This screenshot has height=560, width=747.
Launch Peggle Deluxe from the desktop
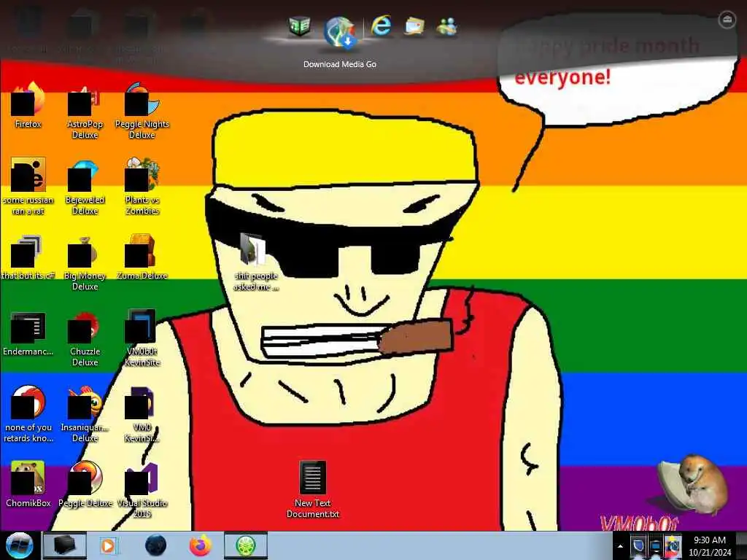85,484
